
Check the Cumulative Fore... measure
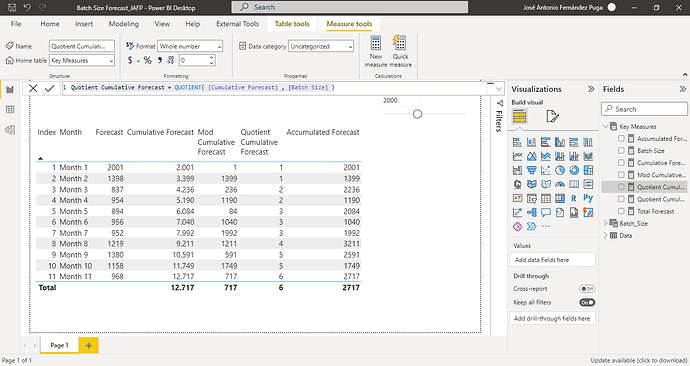tap(621, 163)
